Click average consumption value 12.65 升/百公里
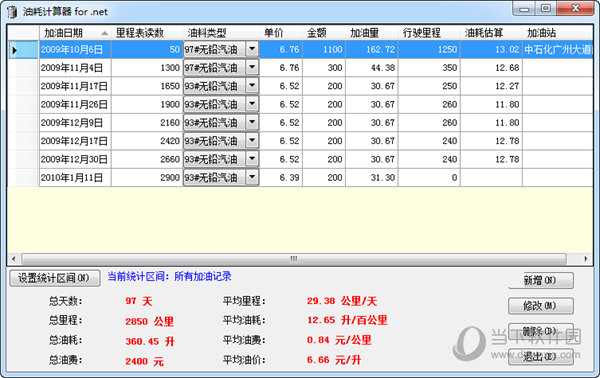Screen dimensions: 600x378 tap(347, 320)
